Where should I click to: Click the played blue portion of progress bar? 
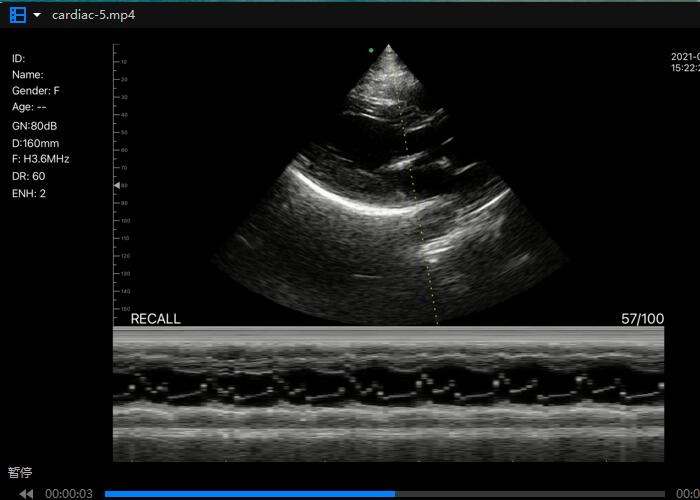(250, 493)
